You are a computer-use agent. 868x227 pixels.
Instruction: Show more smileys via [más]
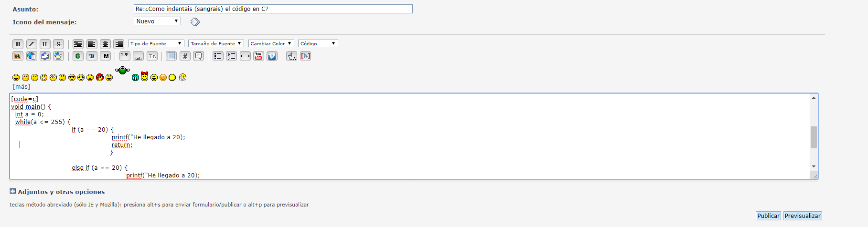tap(21, 87)
